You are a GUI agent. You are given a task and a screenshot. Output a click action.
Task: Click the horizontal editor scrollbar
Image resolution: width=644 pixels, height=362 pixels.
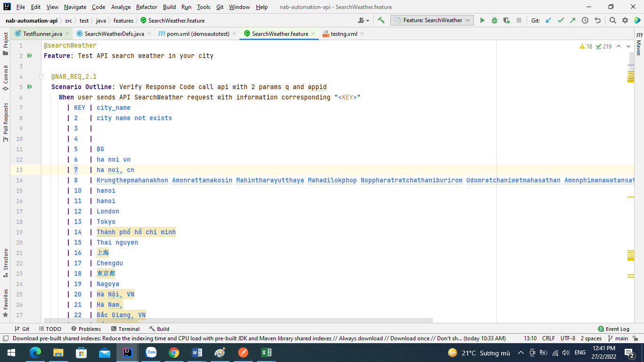[238, 321]
